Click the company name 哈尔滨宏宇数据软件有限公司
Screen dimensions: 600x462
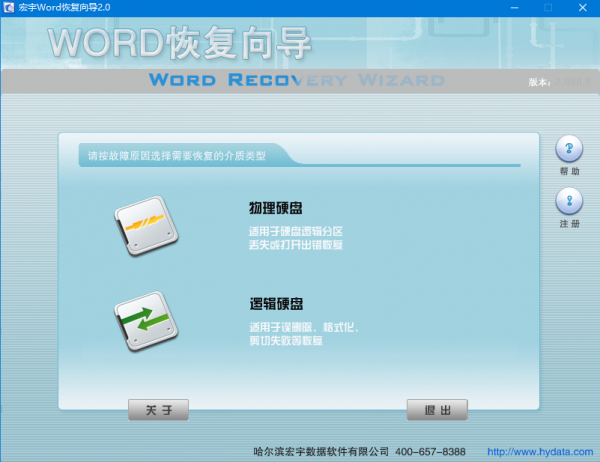[x=321, y=452]
